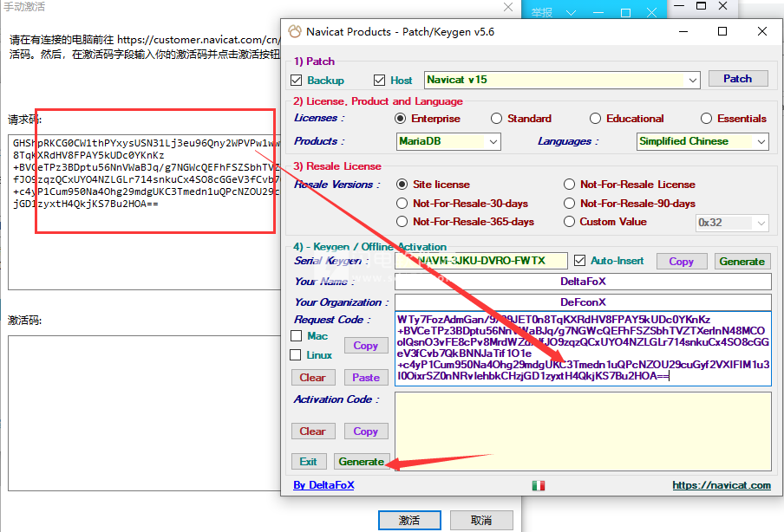
Task: Open the Languages dropdown showing Simplified Chinese
Action: [x=761, y=142]
